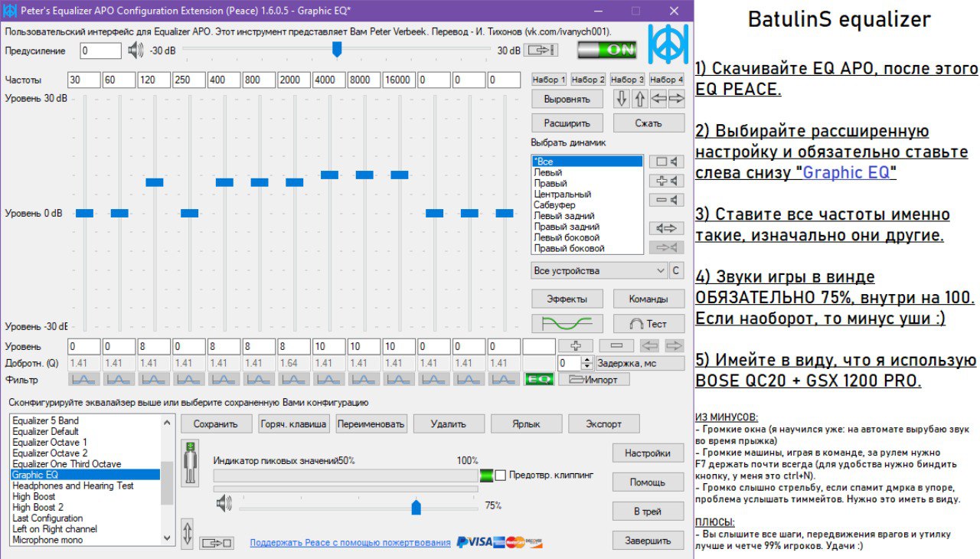Open the Peace donation support link

[350, 542]
